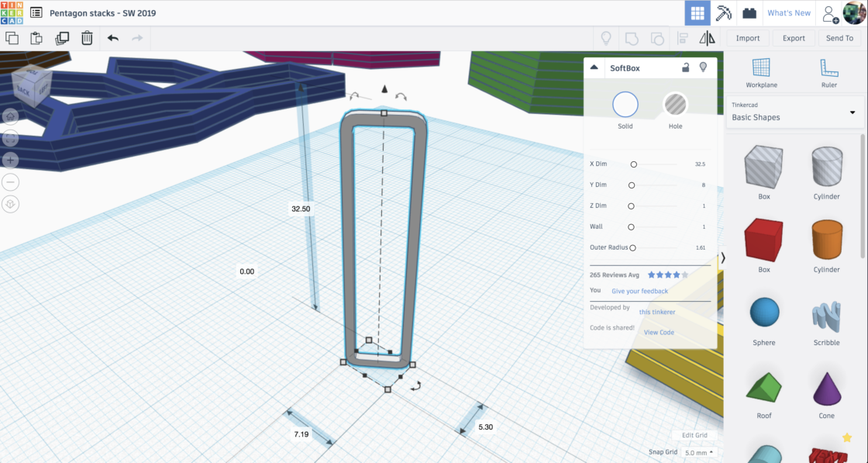Click the Export button
This screenshot has height=463, width=868.
794,38
